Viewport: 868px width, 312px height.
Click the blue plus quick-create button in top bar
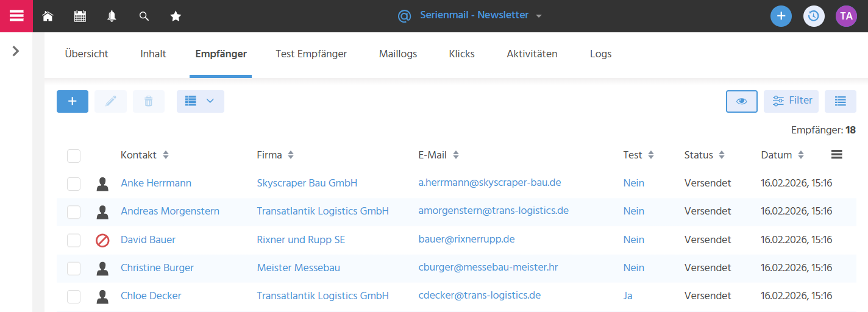[781, 16]
